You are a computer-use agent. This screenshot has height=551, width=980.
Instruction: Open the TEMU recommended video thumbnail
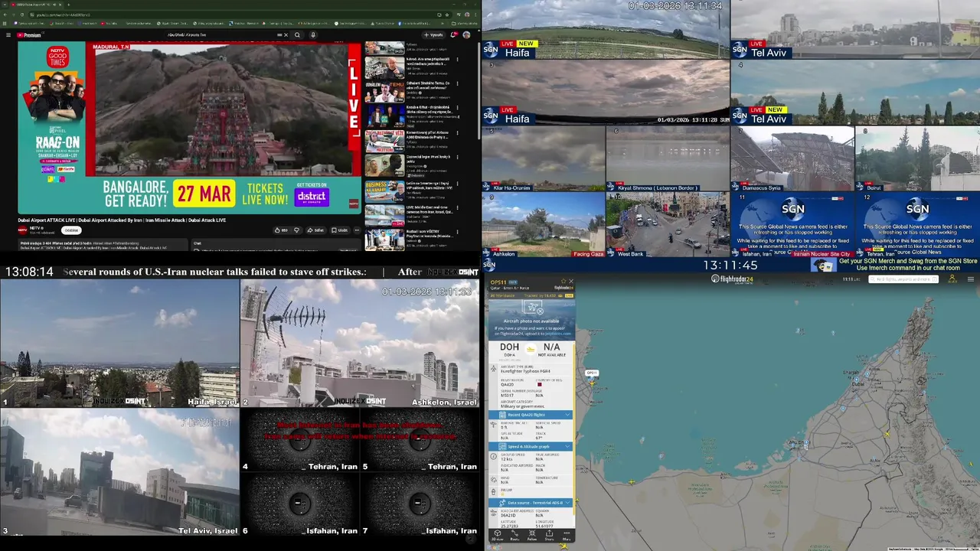point(384,92)
